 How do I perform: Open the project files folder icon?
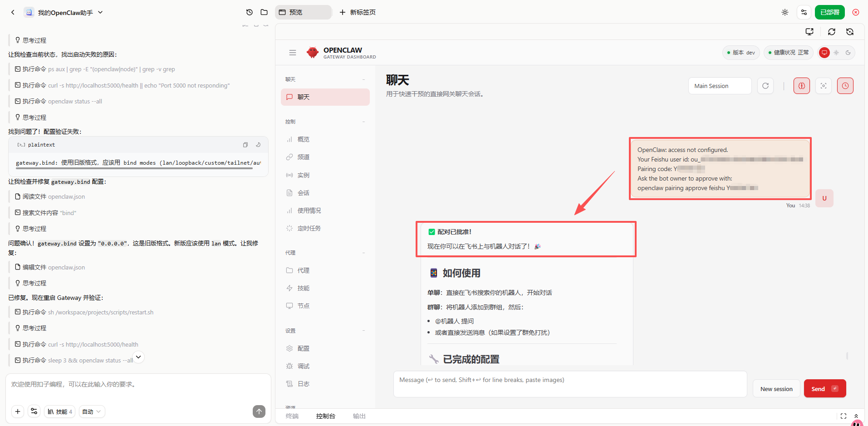click(x=264, y=12)
